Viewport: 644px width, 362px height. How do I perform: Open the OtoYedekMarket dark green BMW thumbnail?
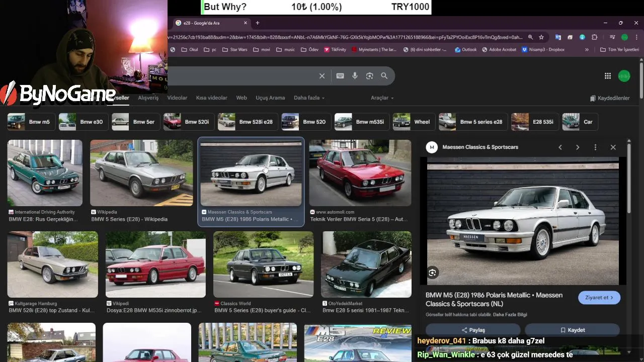click(x=366, y=264)
